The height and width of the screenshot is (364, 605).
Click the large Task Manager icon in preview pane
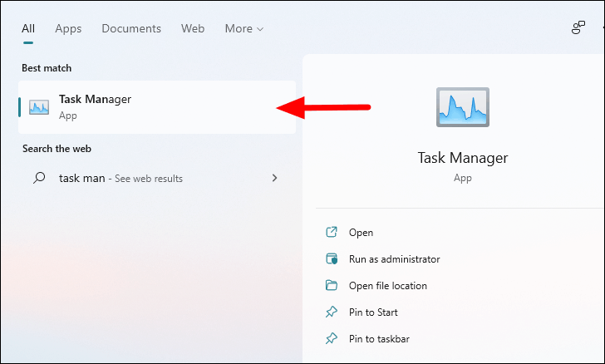tap(463, 107)
